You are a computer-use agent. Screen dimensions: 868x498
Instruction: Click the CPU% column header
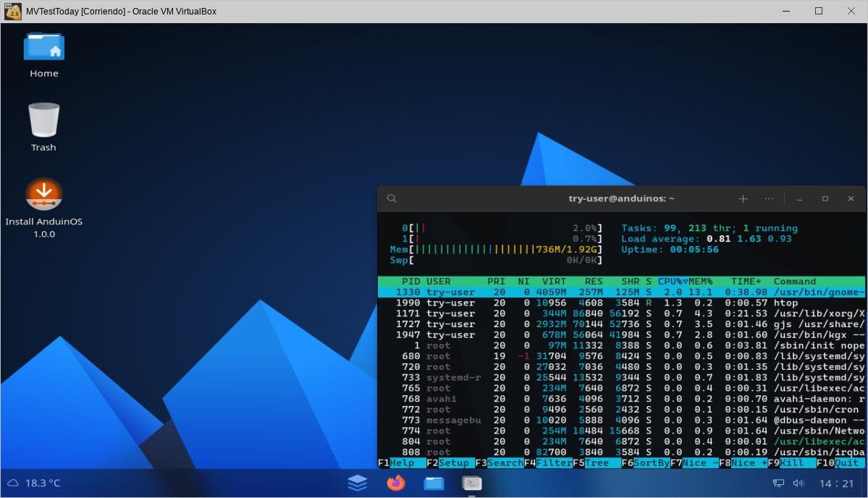pyautogui.click(x=673, y=281)
